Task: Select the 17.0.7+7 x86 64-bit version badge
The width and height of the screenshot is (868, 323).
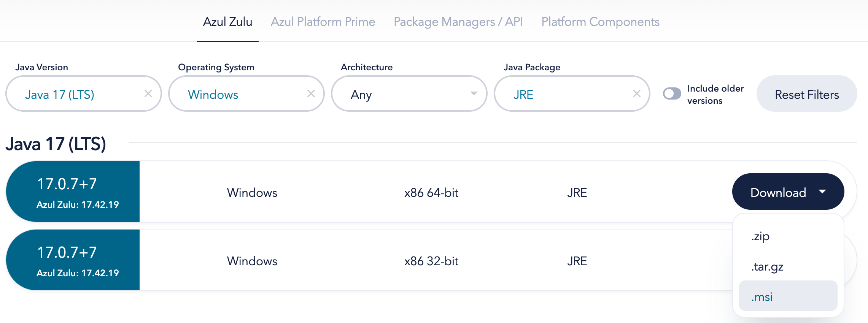Action: coord(73,192)
